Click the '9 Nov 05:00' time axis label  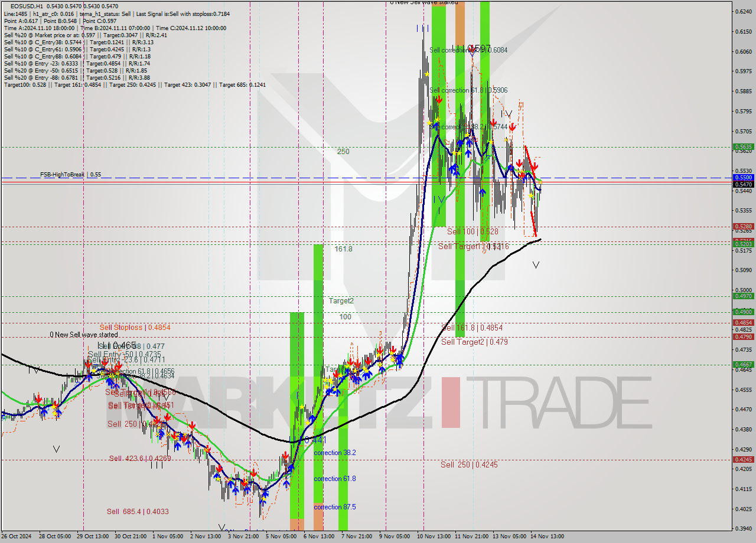(395, 537)
